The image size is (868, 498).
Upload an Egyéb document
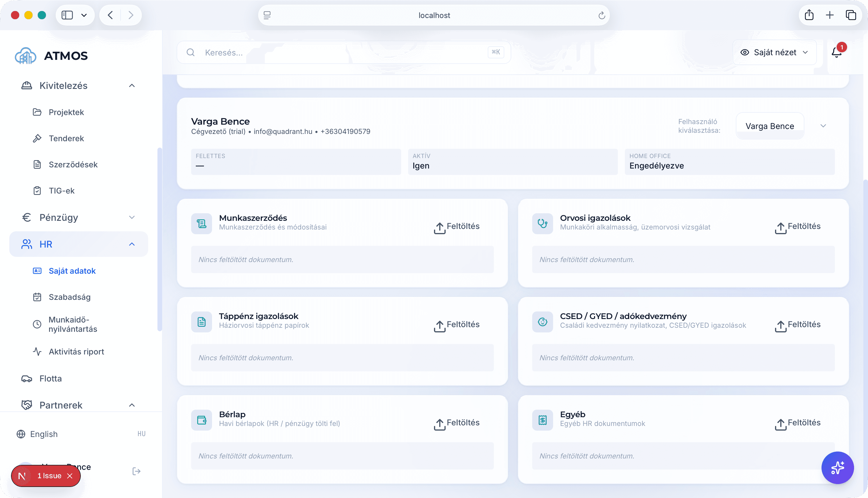[798, 423]
